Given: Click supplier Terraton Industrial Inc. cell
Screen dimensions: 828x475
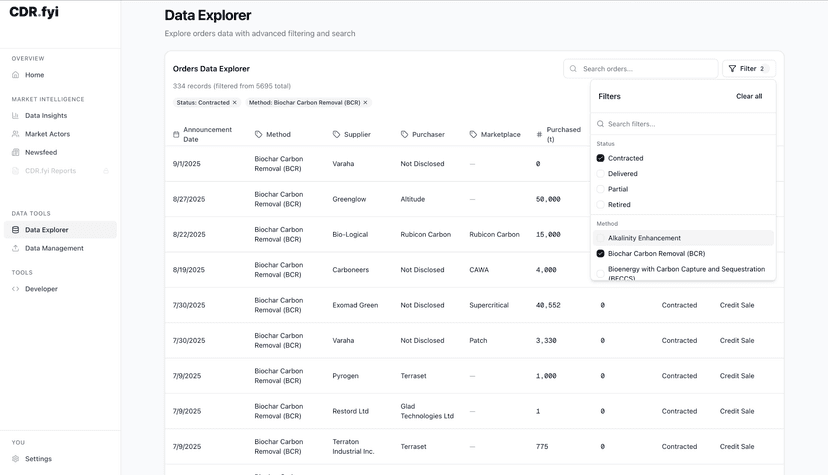Looking at the screenshot, I should pyautogui.click(x=353, y=447).
